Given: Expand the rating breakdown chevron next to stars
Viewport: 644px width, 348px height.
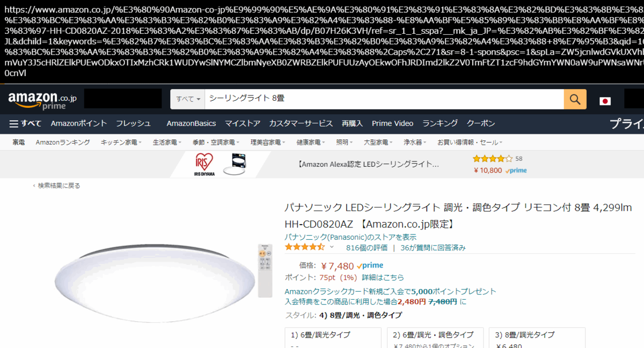Looking at the screenshot, I should click(x=332, y=247).
